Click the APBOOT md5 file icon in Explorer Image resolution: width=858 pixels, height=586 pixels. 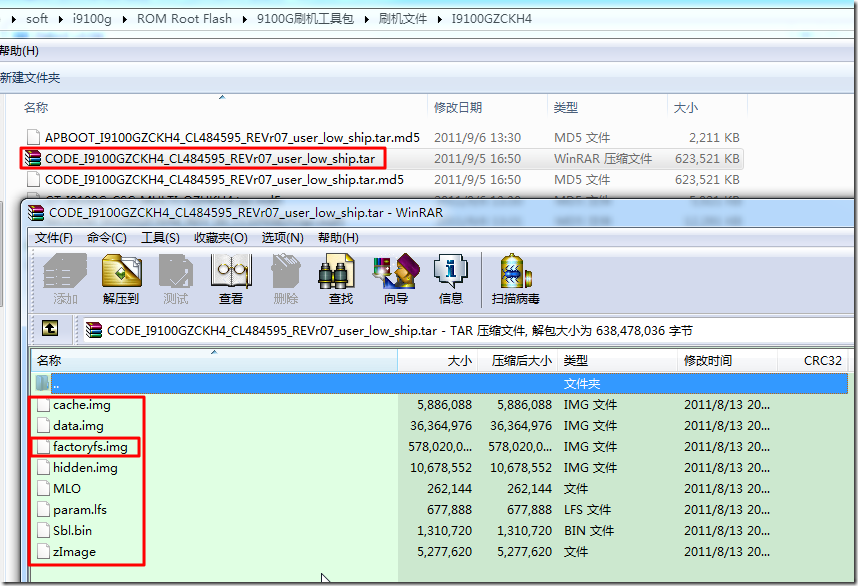(33, 137)
